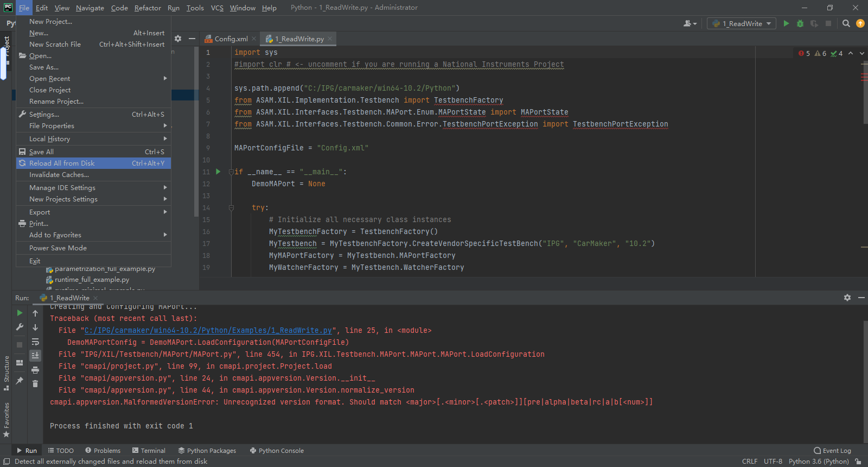Open the Terminal tool window

point(149,451)
